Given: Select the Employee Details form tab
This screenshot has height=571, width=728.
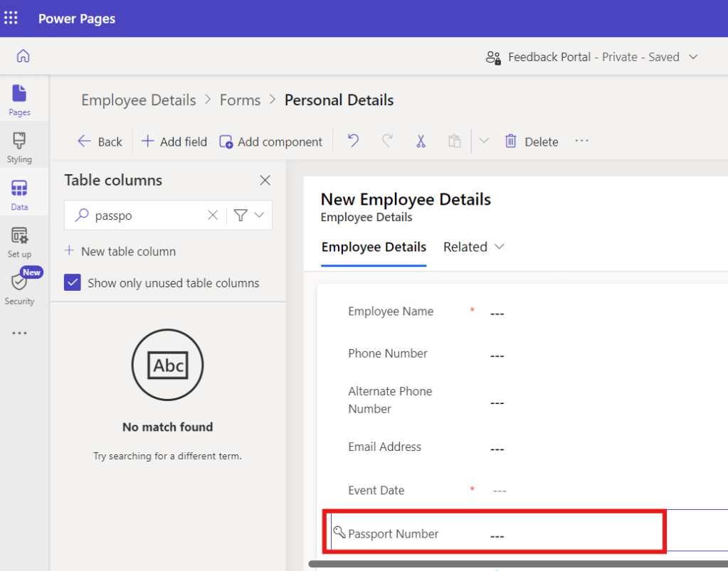Looking at the screenshot, I should (x=374, y=247).
